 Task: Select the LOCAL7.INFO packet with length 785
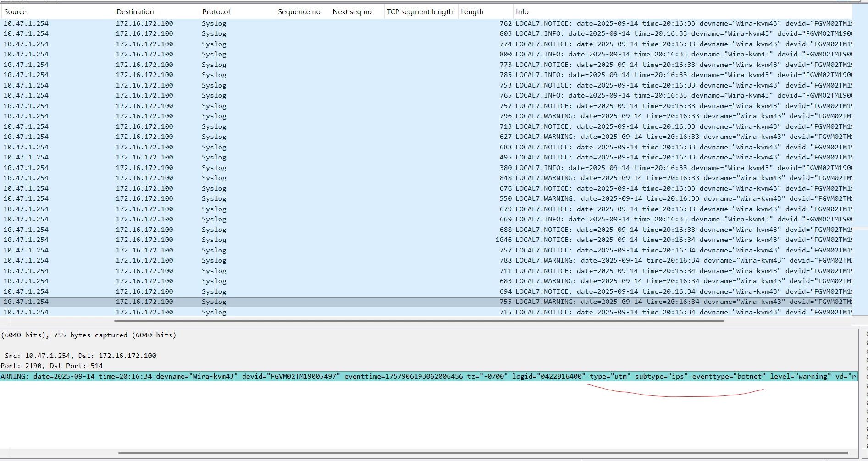[x=426, y=75]
